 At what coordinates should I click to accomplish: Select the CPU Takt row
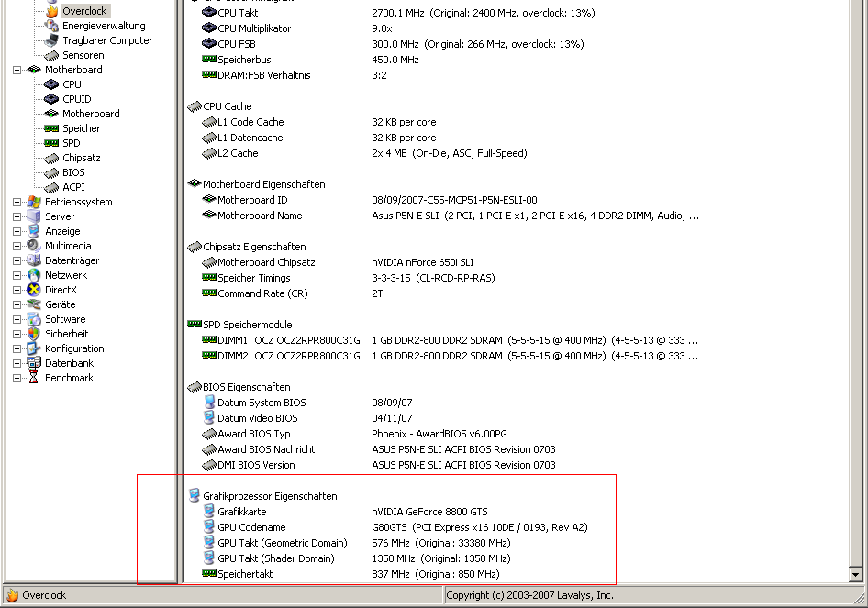click(398, 13)
